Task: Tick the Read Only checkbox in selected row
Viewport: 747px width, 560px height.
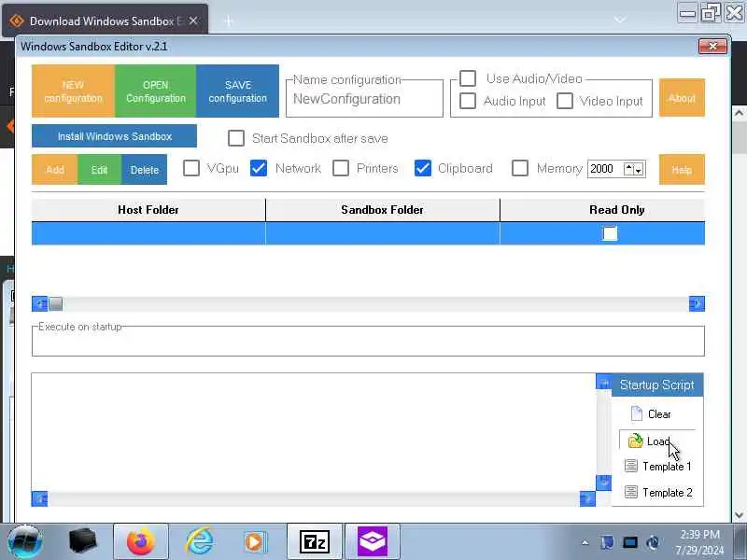Action: 611,233
